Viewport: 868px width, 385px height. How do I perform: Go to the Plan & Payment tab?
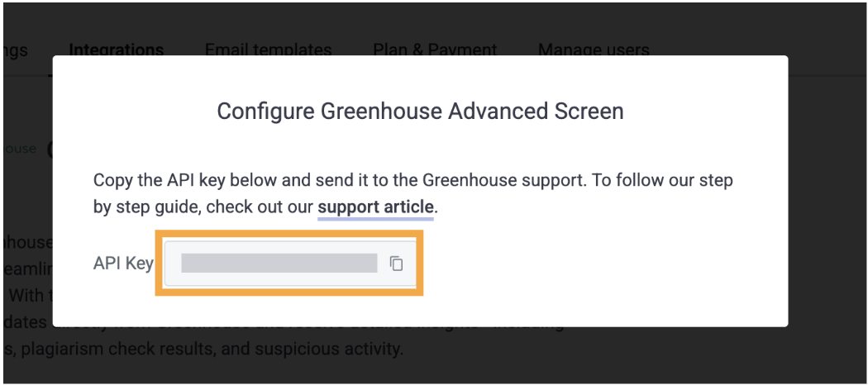(x=435, y=50)
